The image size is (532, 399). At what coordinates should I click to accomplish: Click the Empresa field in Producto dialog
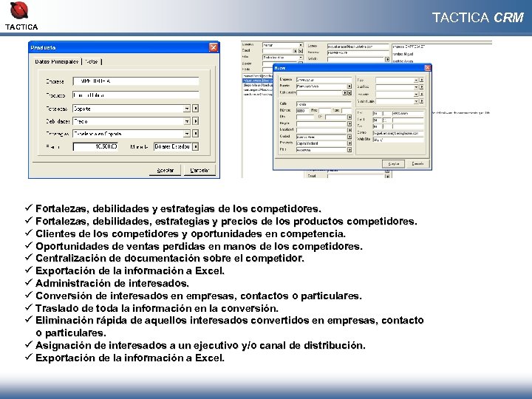click(x=136, y=81)
